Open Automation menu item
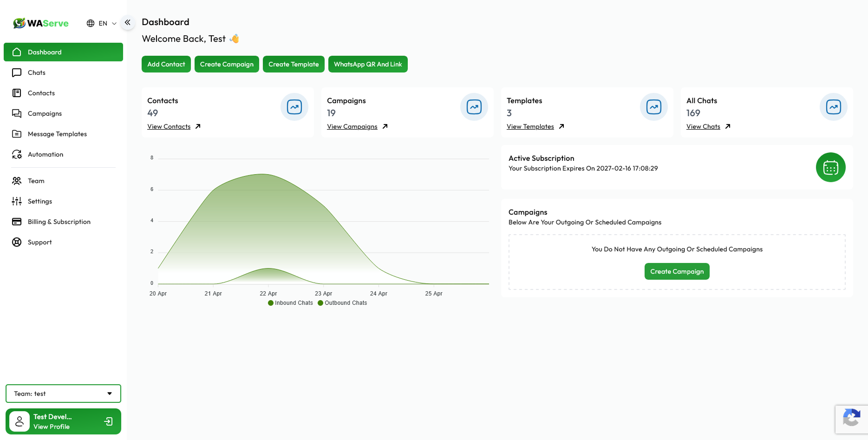The image size is (868, 440). pyautogui.click(x=63, y=154)
